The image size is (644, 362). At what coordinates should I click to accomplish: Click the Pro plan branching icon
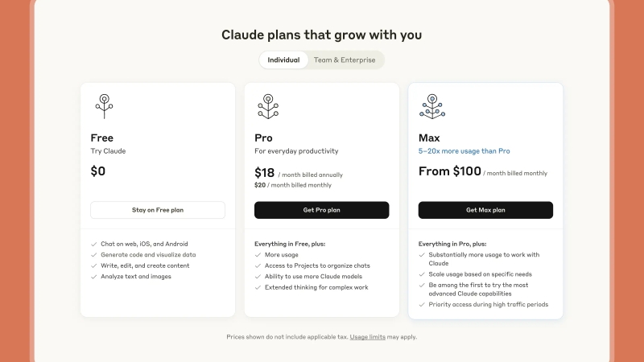(267, 107)
